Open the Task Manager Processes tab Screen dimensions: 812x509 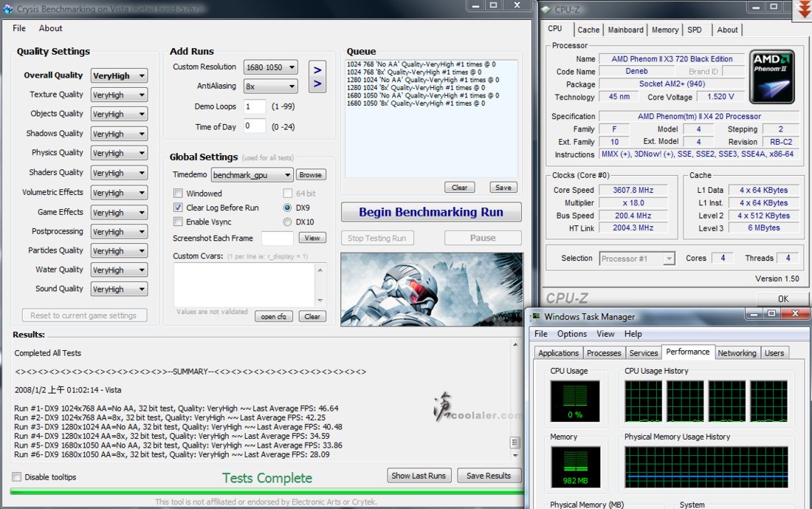tap(604, 353)
